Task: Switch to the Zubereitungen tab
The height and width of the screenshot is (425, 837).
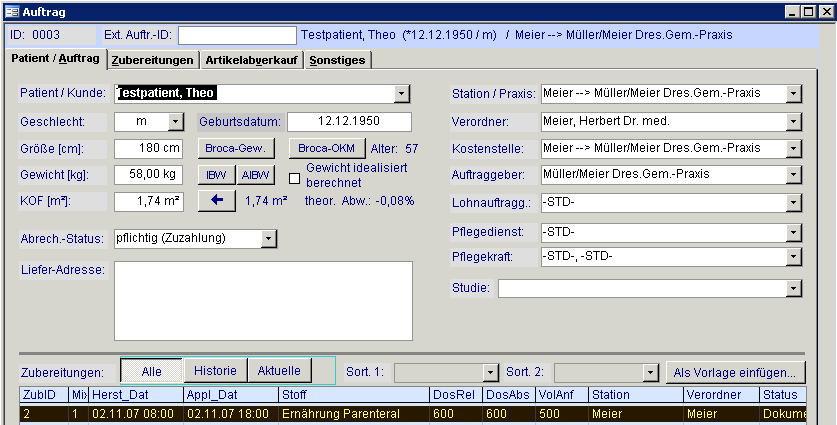Action: tap(153, 60)
